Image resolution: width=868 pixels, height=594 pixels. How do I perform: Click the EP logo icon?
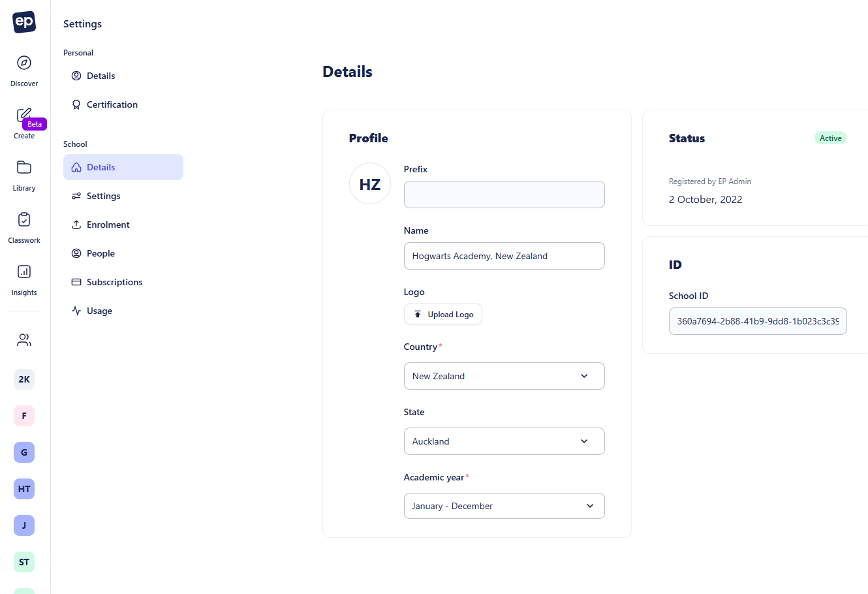click(24, 22)
